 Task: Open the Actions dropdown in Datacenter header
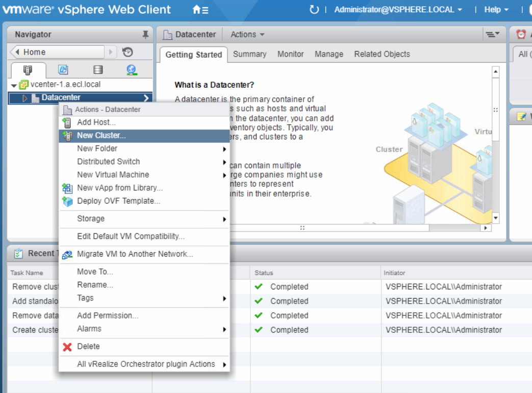[247, 35]
